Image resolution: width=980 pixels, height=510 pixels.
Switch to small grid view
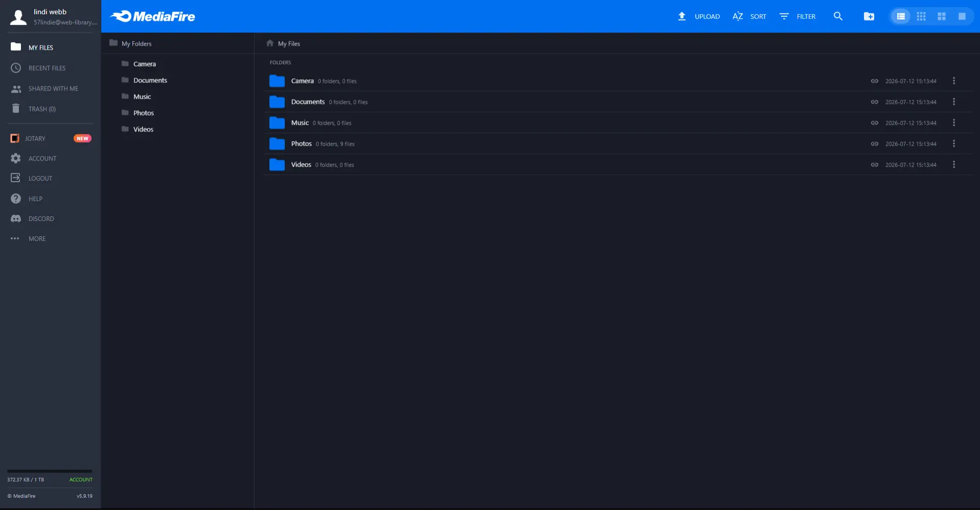coord(921,16)
